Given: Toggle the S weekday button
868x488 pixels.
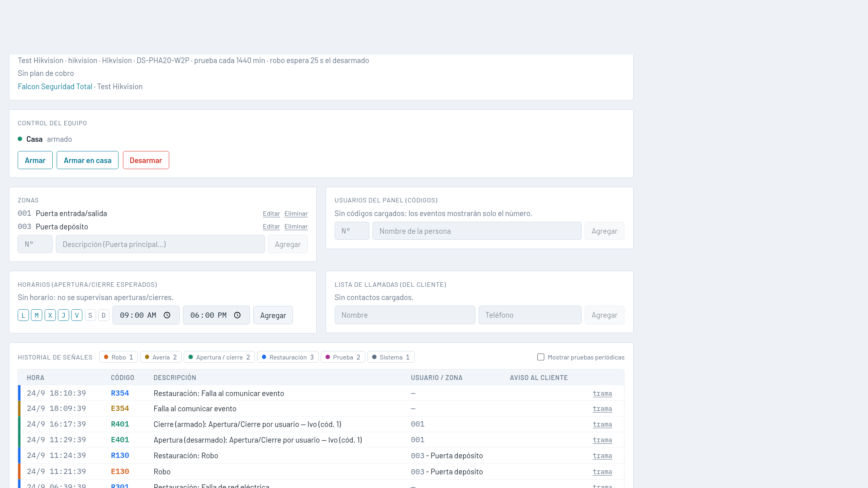Looking at the screenshot, I should [90, 315].
